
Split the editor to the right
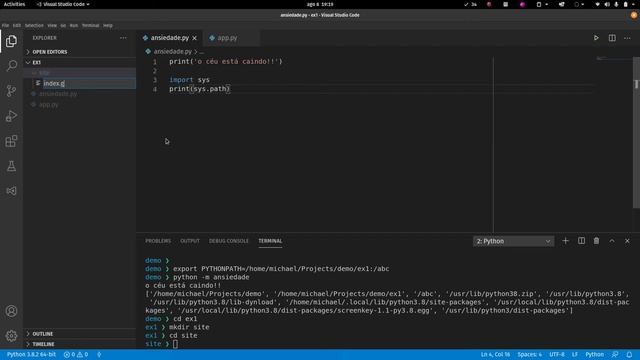[612, 38]
